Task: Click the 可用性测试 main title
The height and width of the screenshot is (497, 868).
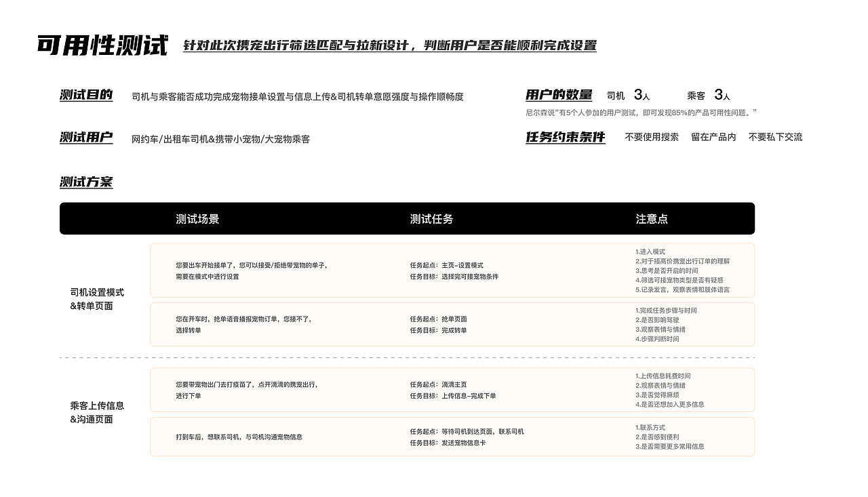Action: 102,45
